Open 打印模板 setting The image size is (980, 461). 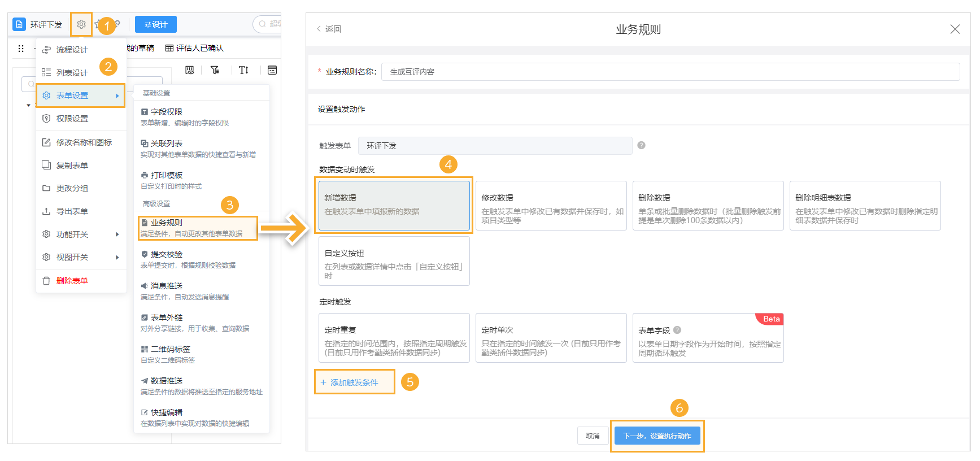[201, 180]
